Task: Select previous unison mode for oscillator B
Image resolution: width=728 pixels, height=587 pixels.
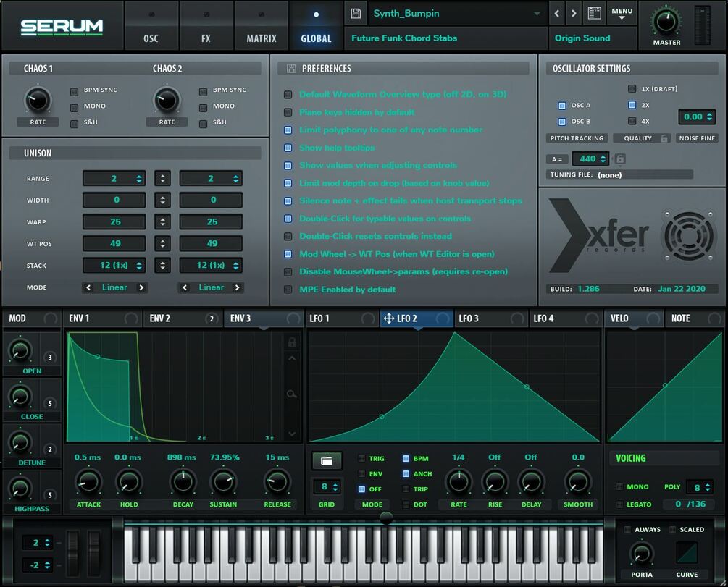Action: (185, 287)
